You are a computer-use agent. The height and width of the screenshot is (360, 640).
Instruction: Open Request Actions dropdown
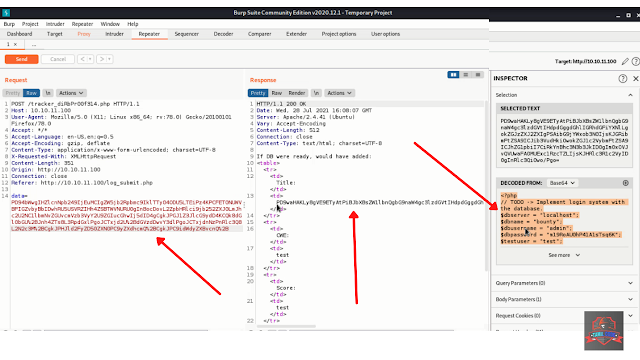tap(71, 93)
